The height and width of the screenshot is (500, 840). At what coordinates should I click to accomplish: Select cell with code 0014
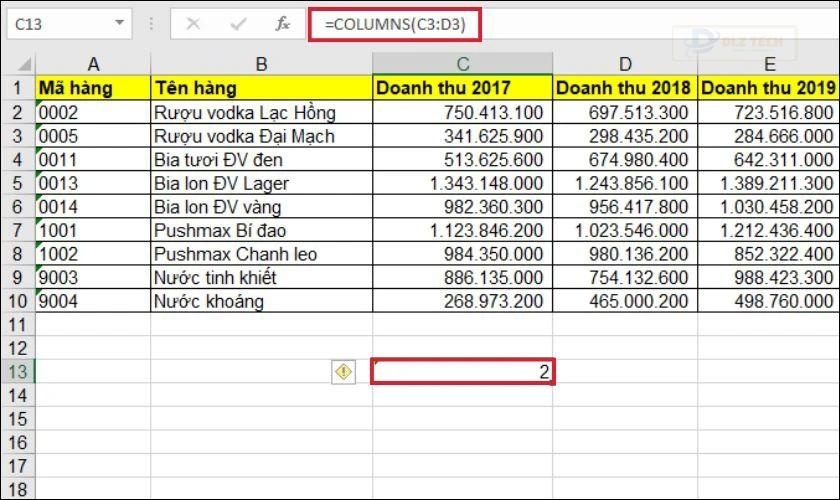[x=93, y=207]
